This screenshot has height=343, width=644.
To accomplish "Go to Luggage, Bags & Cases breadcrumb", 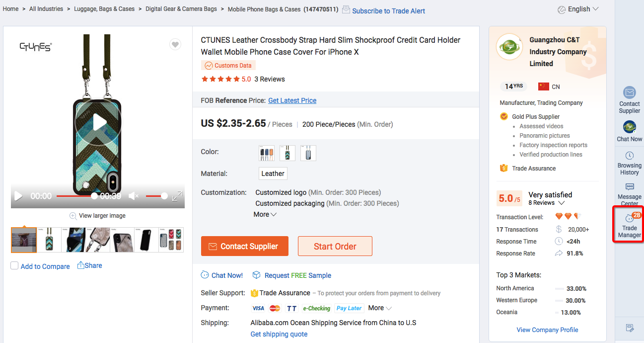I will (104, 9).
